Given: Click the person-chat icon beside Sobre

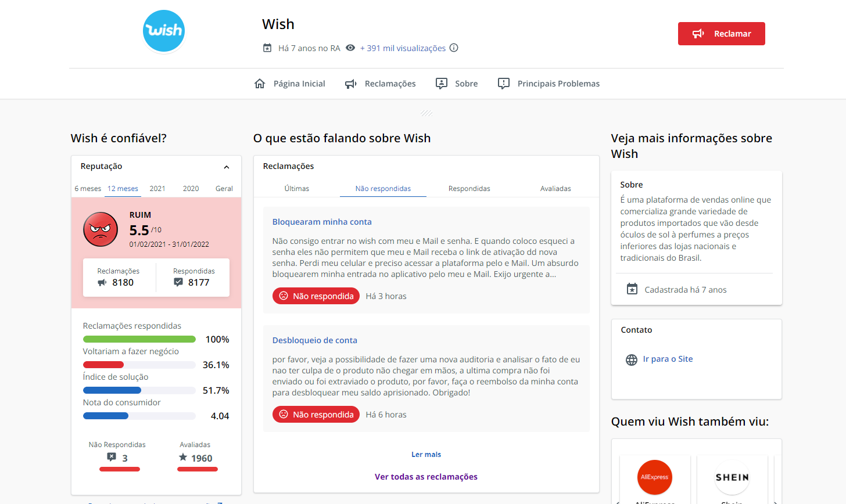Looking at the screenshot, I should pyautogui.click(x=442, y=84).
